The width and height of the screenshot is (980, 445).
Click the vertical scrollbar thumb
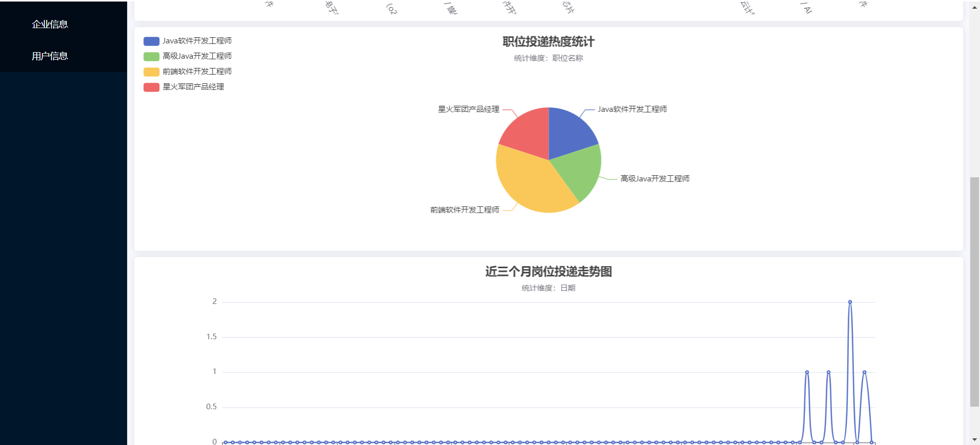974,292
